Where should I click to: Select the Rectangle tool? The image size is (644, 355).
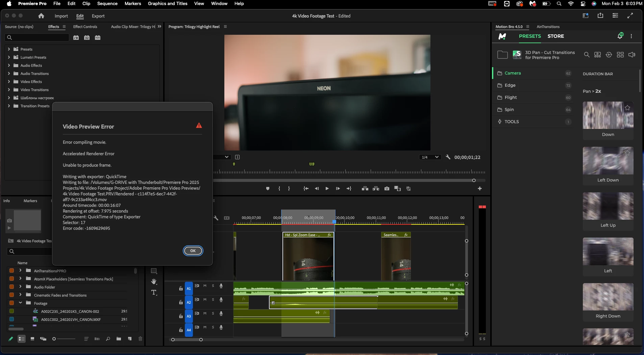154,271
